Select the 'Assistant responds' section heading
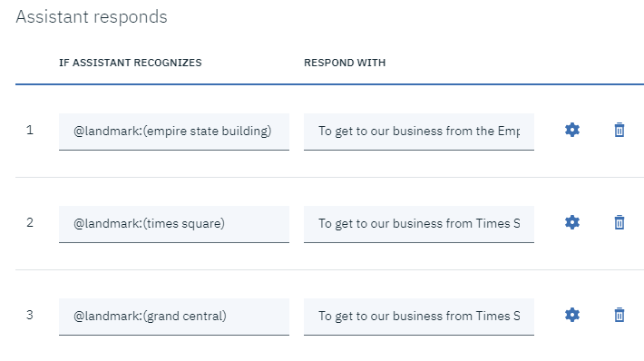This screenshot has width=644, height=361. (x=92, y=17)
